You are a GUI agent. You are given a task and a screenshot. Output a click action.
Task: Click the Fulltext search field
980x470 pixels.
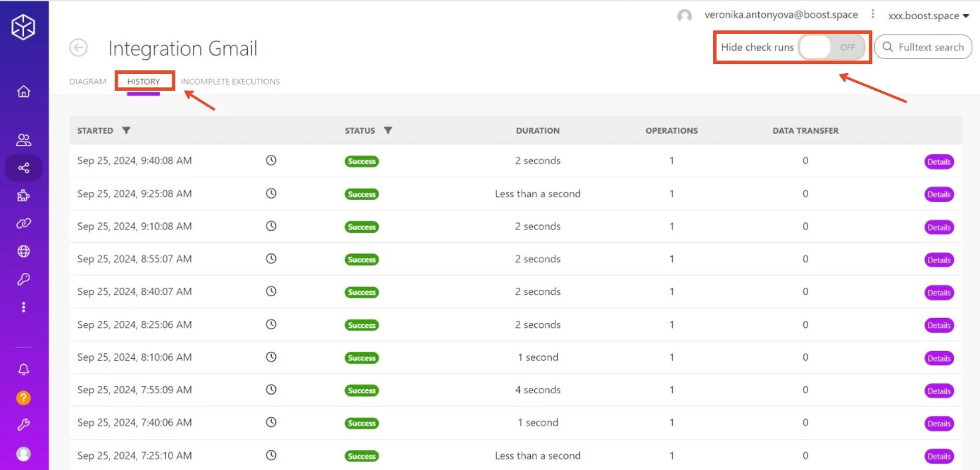[x=923, y=47]
